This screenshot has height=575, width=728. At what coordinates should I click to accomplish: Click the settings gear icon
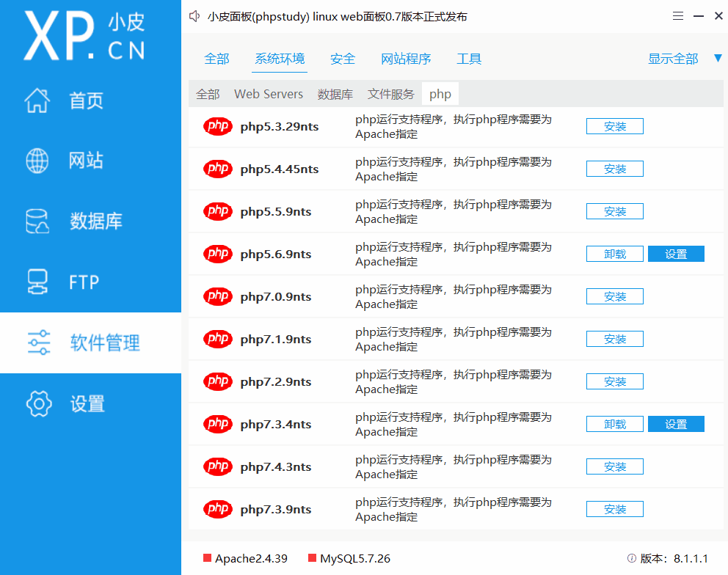point(39,403)
